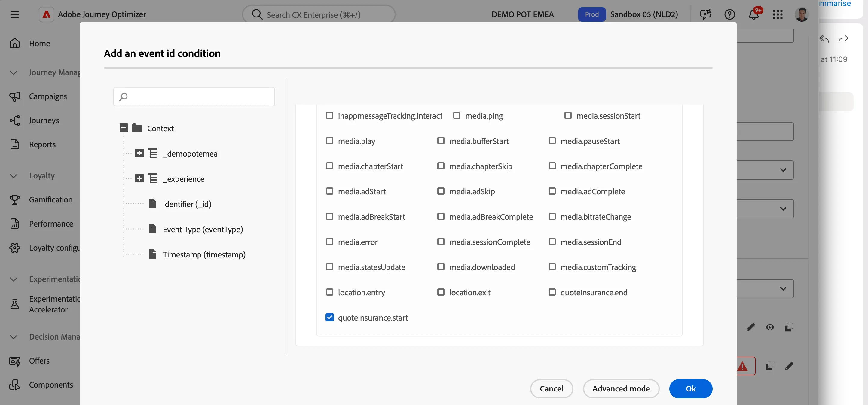Click the undo arrow icon
This screenshot has height=405, width=868.
824,39
